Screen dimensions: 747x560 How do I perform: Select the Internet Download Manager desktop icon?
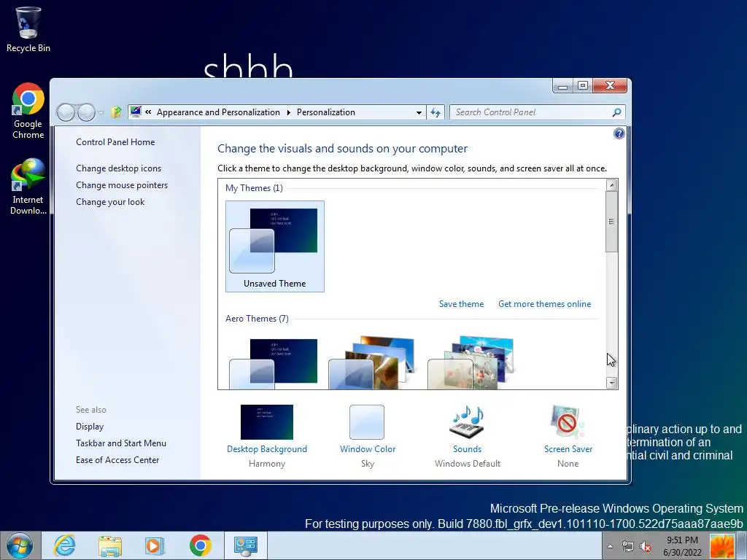[28, 187]
